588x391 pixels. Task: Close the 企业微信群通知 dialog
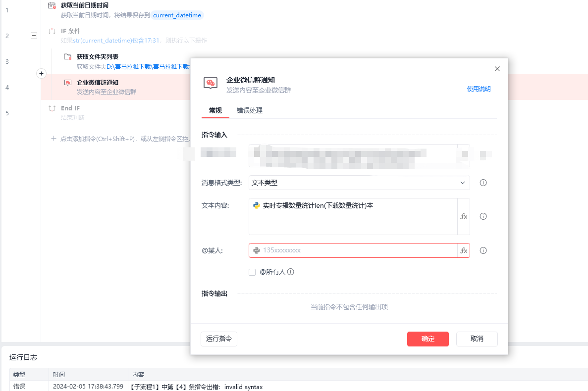[497, 69]
